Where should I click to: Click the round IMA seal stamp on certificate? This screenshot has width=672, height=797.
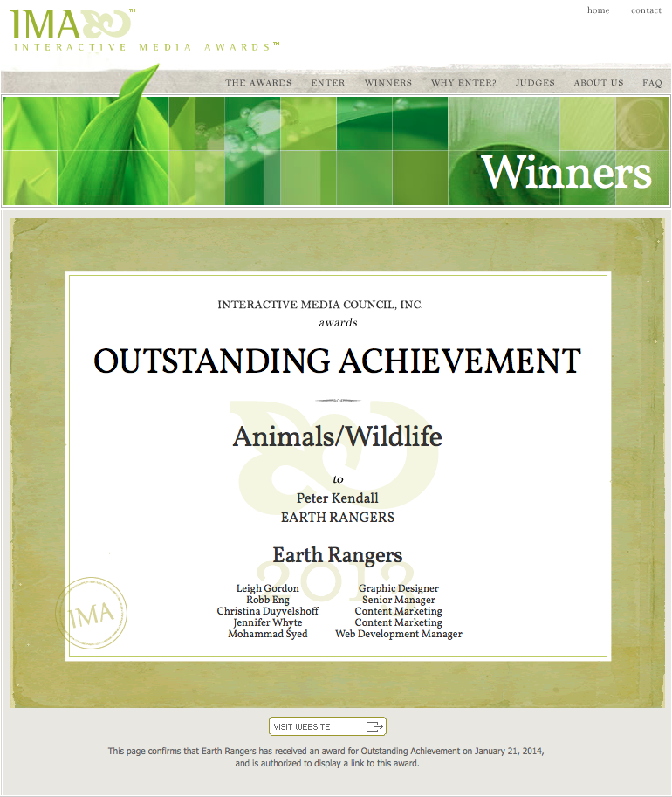click(92, 613)
